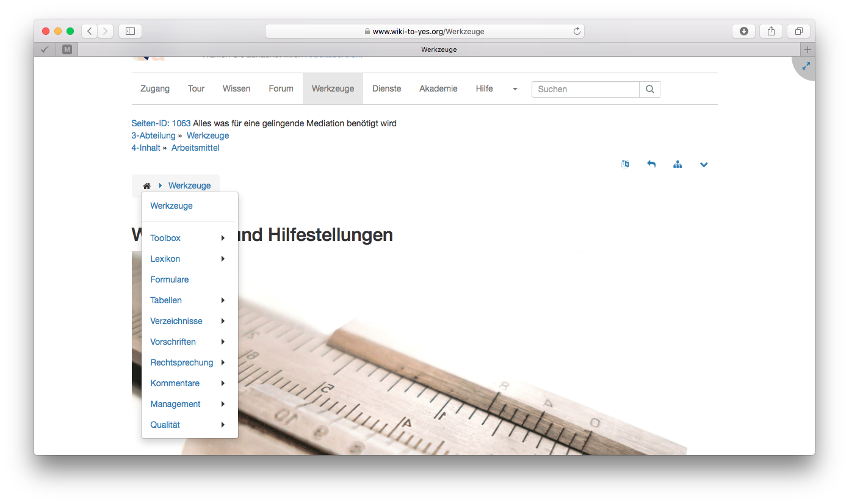Open the caret dropdown after Hilfe
The height and width of the screenshot is (504, 849).
point(515,89)
